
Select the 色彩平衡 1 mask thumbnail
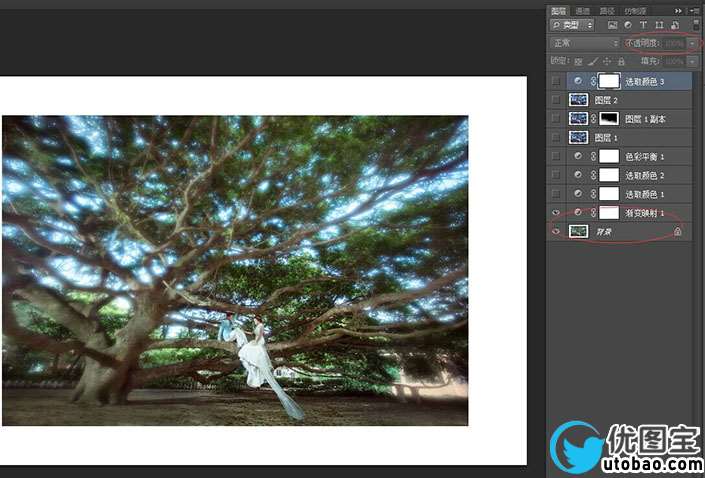tap(609, 156)
